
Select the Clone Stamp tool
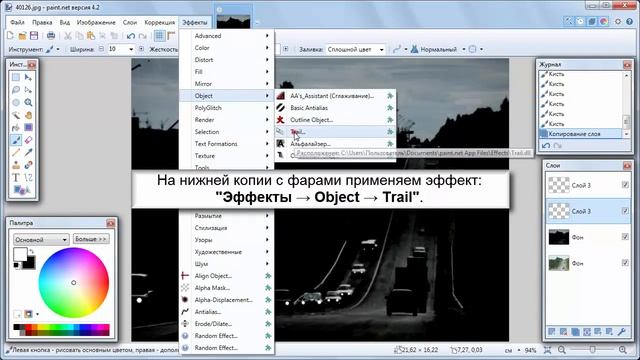point(16,165)
